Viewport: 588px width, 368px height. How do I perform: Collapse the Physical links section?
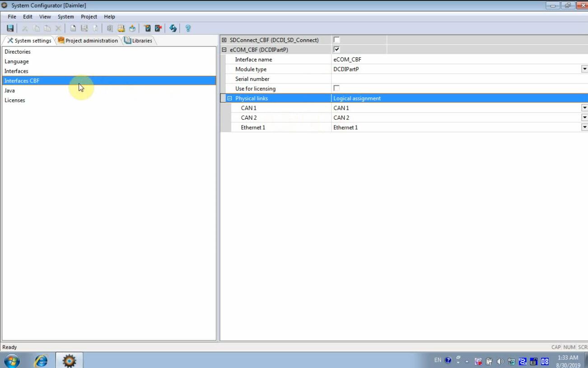click(x=230, y=98)
